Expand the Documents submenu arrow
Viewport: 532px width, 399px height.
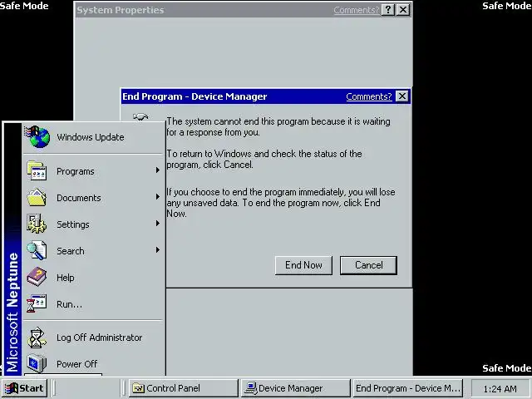click(157, 197)
